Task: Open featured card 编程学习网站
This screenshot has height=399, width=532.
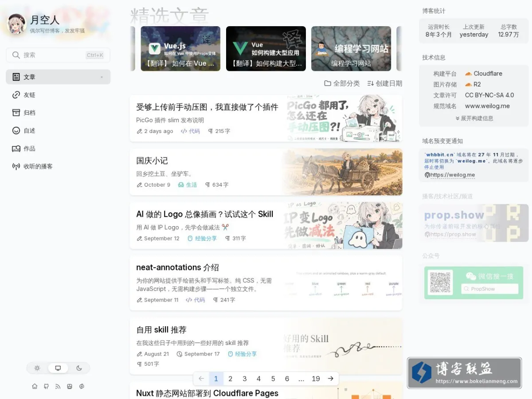Action: (351, 49)
